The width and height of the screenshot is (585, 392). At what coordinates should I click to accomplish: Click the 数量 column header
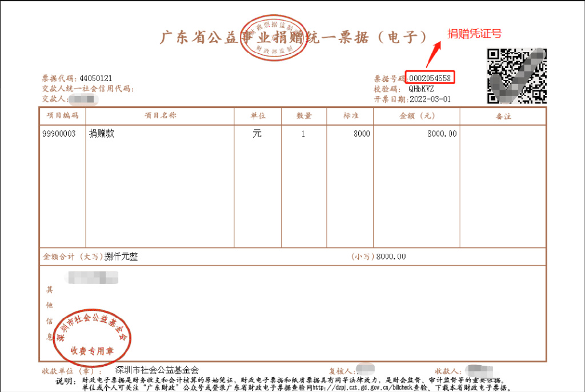(x=304, y=116)
